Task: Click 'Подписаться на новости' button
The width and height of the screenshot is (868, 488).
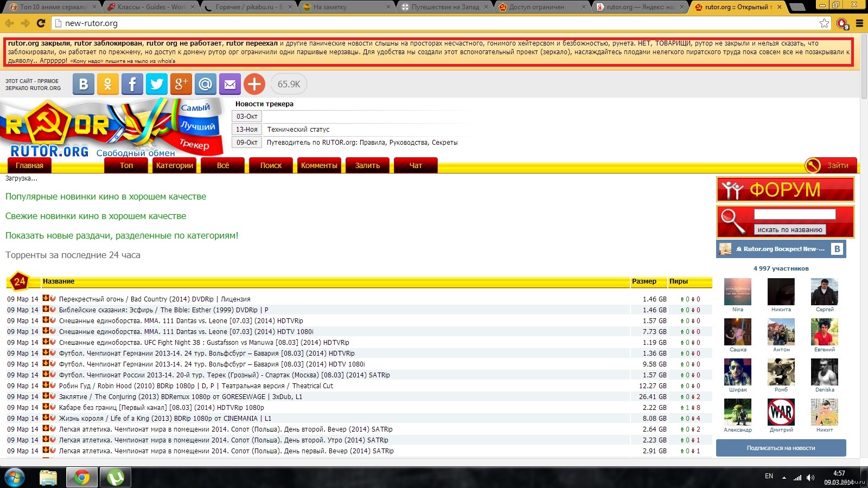Action: [781, 448]
